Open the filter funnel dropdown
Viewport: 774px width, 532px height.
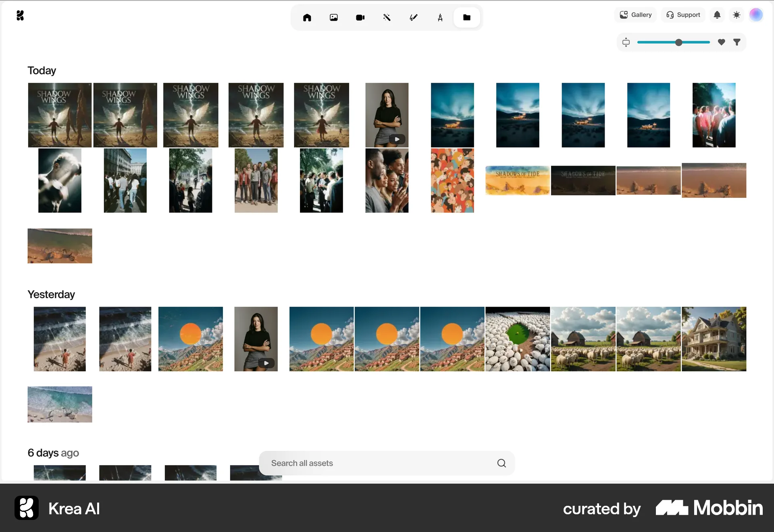[x=737, y=42]
